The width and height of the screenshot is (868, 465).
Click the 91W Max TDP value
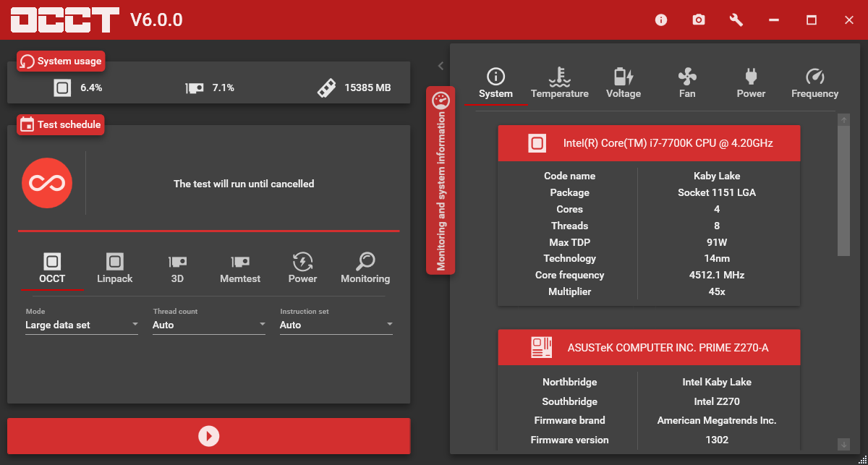pos(717,242)
